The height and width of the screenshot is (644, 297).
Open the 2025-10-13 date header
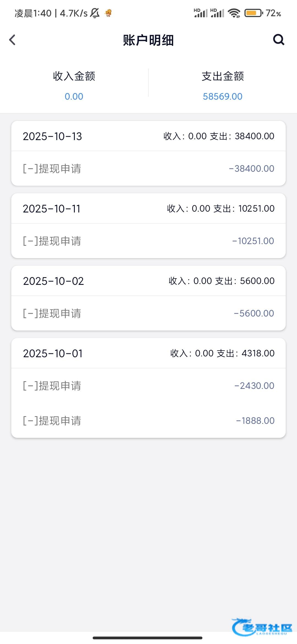148,136
